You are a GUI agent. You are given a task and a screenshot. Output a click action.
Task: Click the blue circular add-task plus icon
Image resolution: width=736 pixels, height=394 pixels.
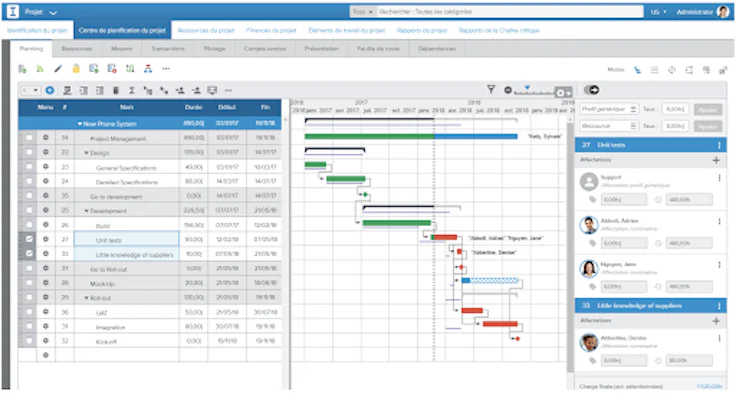pos(50,90)
